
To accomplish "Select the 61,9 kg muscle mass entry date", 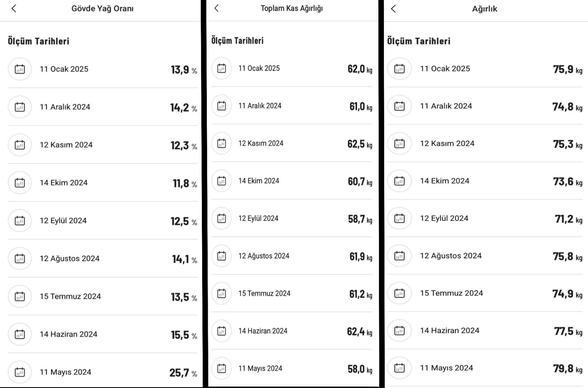I will 264,256.
